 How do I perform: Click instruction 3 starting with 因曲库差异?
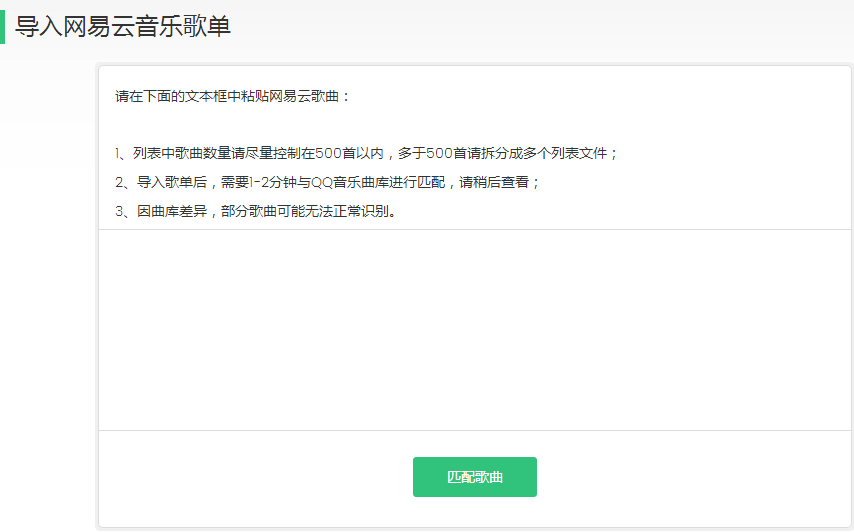tap(256, 211)
